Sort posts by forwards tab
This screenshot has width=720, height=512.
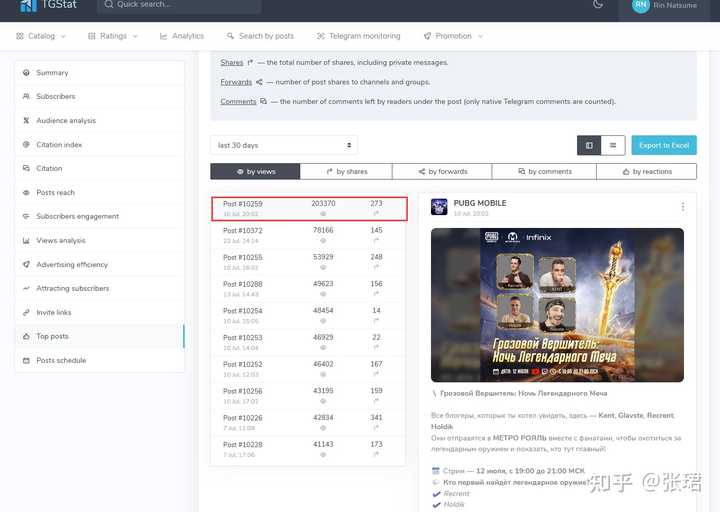point(442,171)
